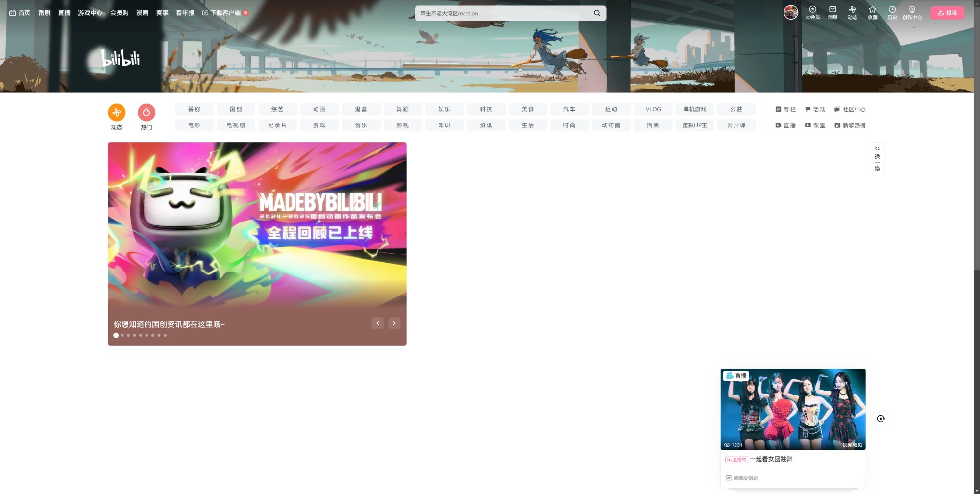Viewport: 980px width, 494px height.
Task: Open 直播 link in right shortcuts
Action: (785, 125)
